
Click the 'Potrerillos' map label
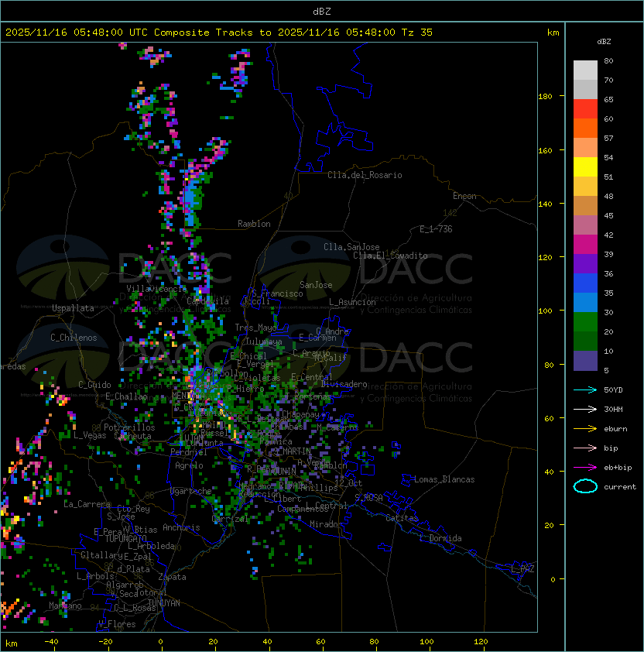(129, 427)
